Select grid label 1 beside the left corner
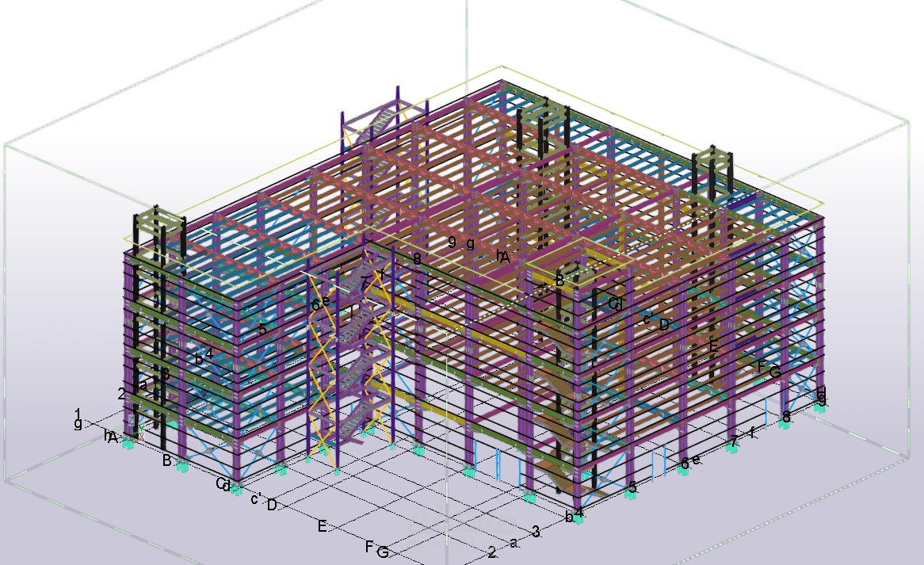The height and width of the screenshot is (565, 924). [78, 414]
